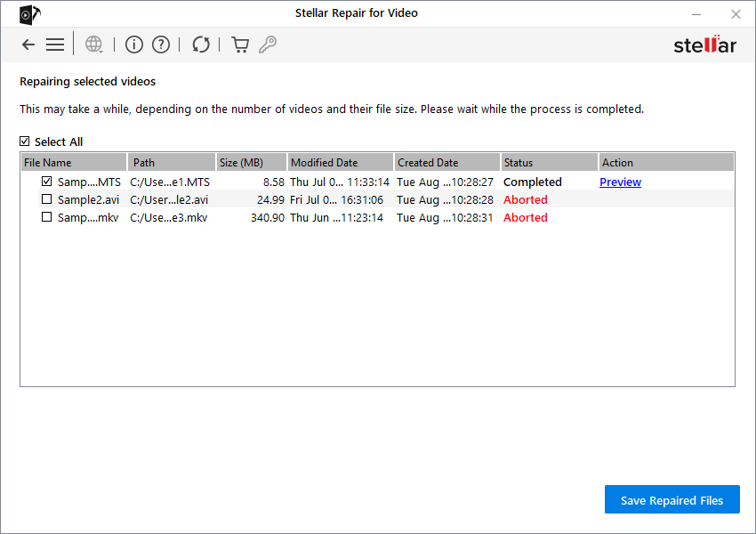Click the Aborted status of Sample2.avi
Screen dimensions: 756x534
(525, 199)
